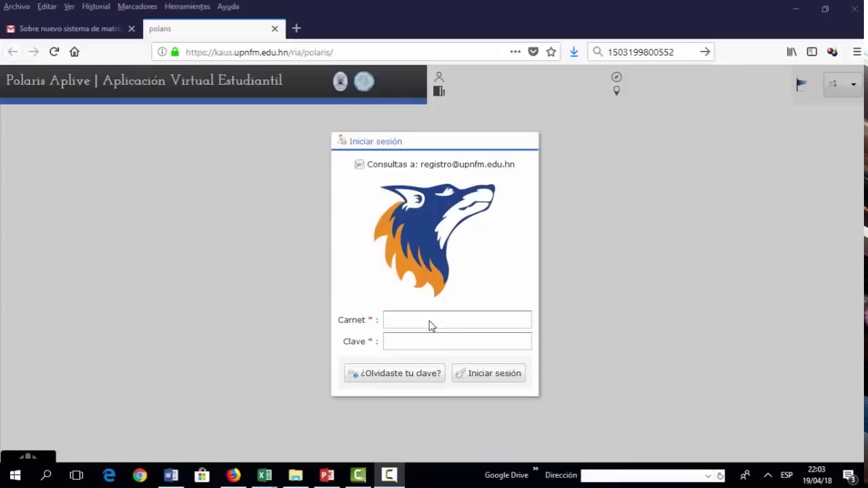868x488 pixels.
Task: Open the downloads arrow button
Action: click(x=574, y=52)
